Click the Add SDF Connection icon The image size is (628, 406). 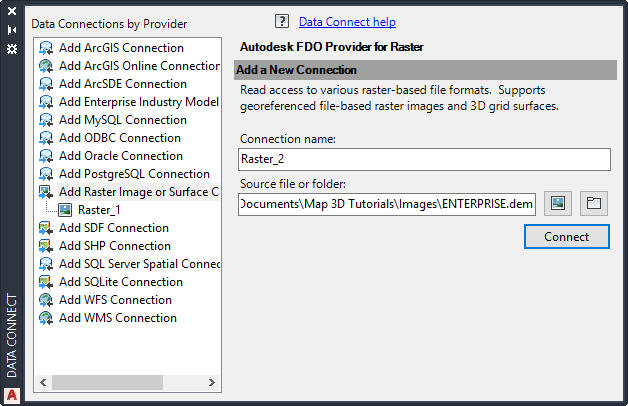pyautogui.click(x=46, y=228)
